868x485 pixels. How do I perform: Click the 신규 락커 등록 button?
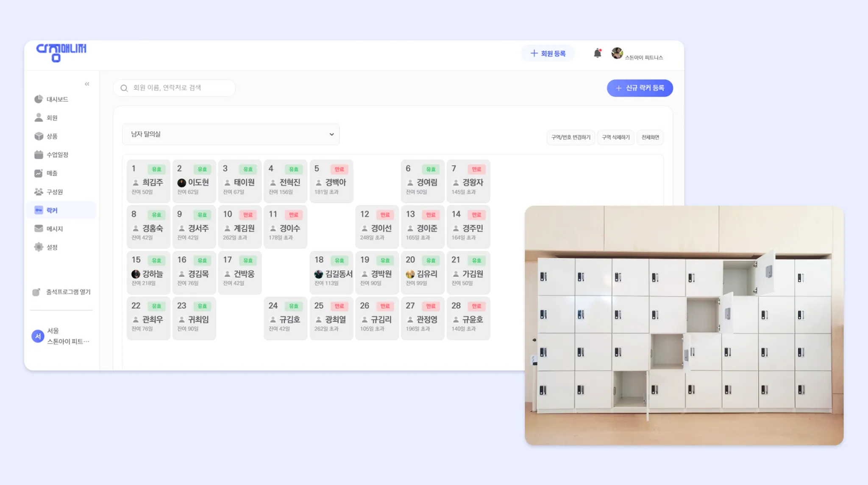[640, 88]
